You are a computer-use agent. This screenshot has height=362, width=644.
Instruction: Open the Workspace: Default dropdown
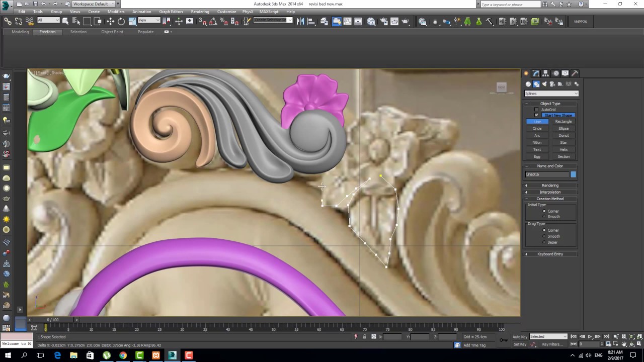pos(94,4)
